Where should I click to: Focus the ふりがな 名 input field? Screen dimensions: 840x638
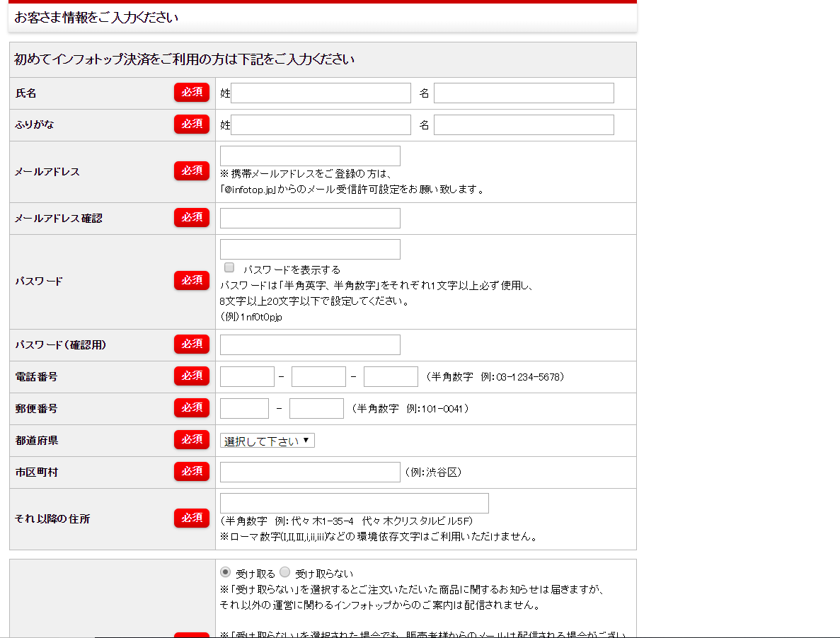tap(524, 124)
